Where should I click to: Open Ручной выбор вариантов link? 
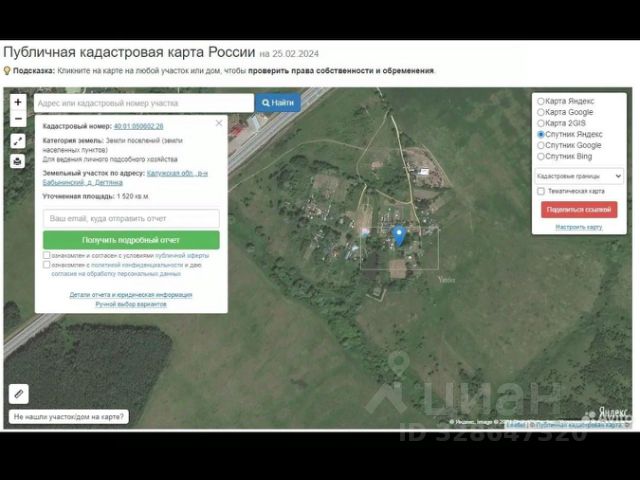pyautogui.click(x=131, y=304)
